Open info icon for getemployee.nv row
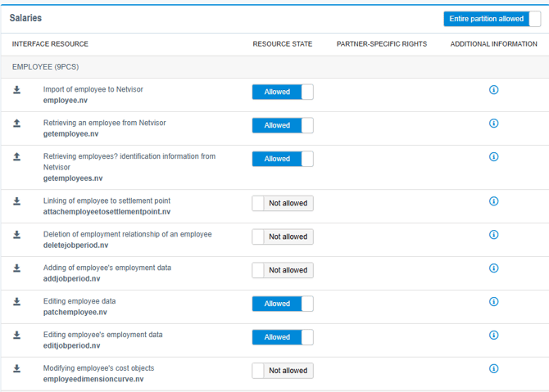 [493, 124]
